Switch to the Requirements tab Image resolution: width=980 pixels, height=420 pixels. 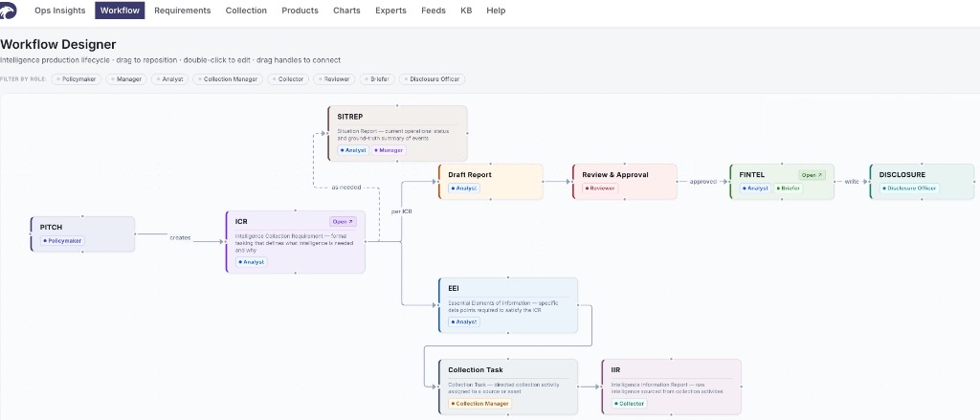[x=183, y=11]
